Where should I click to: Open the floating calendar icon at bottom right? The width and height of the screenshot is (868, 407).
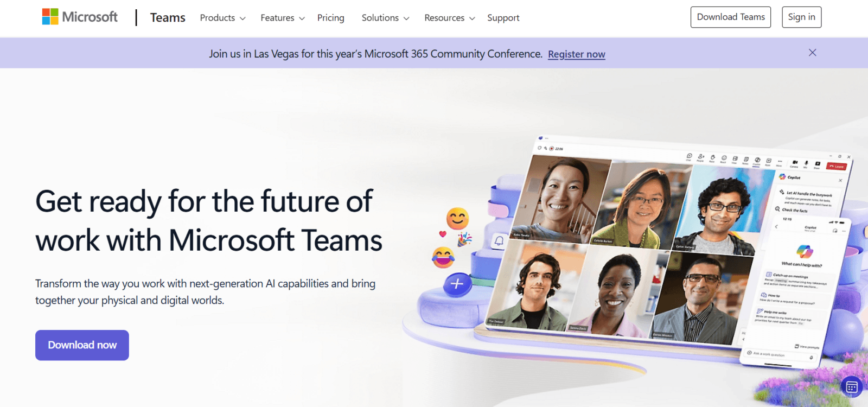[x=852, y=387]
